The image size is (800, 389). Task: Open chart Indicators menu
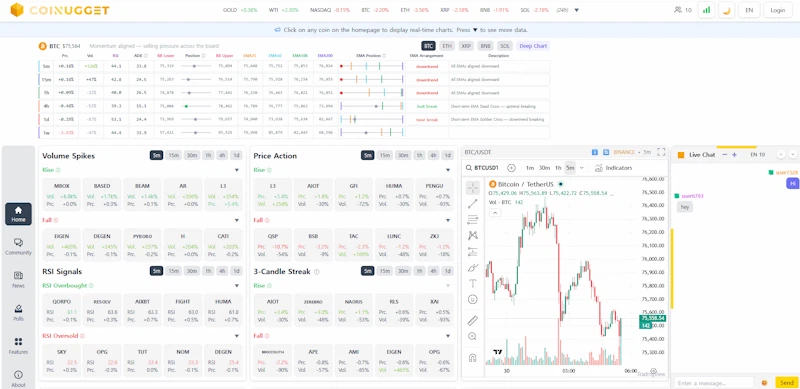click(x=614, y=168)
